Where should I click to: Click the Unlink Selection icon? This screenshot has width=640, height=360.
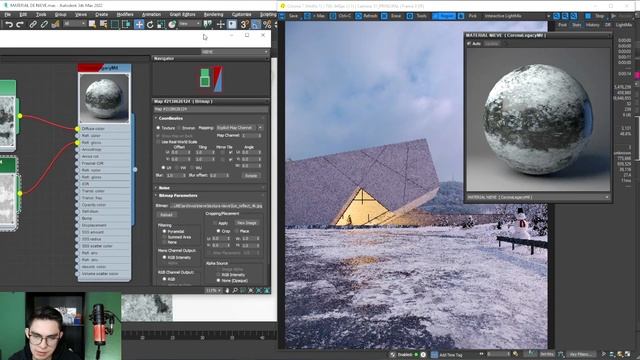tap(44, 24)
